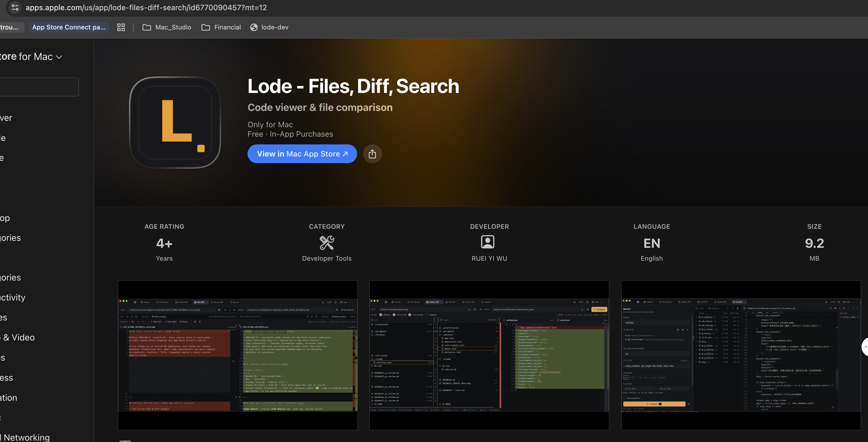Open the site information icon in address bar
868x442 pixels.
coord(15,8)
